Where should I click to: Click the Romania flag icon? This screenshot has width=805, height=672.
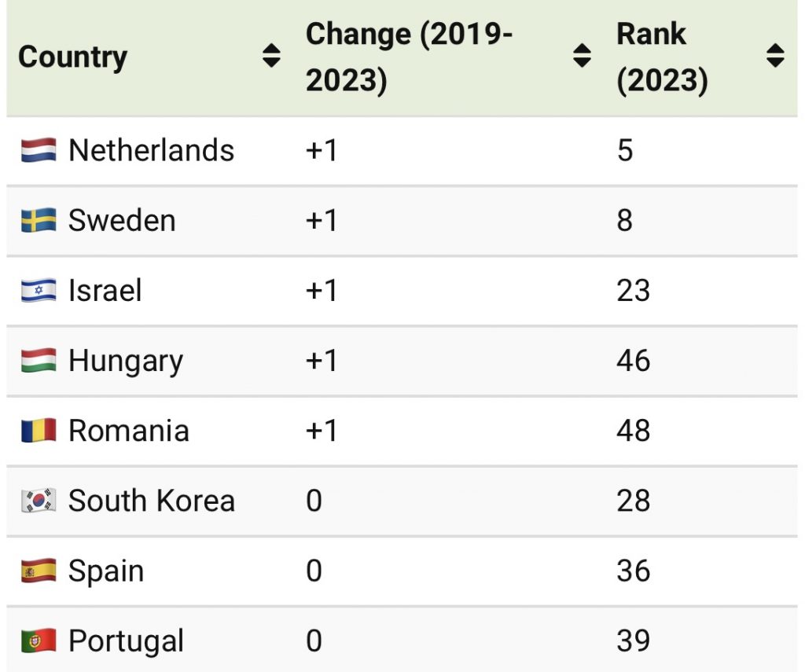[39, 431]
